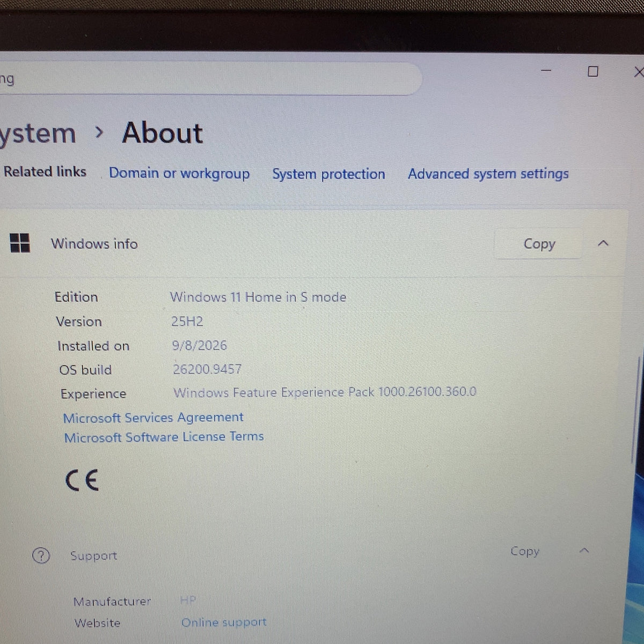Collapse the Support section
Screen dimensions: 644x644
point(585,551)
